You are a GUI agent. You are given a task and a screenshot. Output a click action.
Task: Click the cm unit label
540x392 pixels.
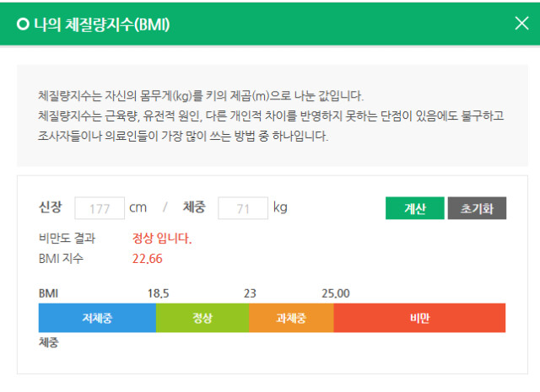[x=138, y=207]
